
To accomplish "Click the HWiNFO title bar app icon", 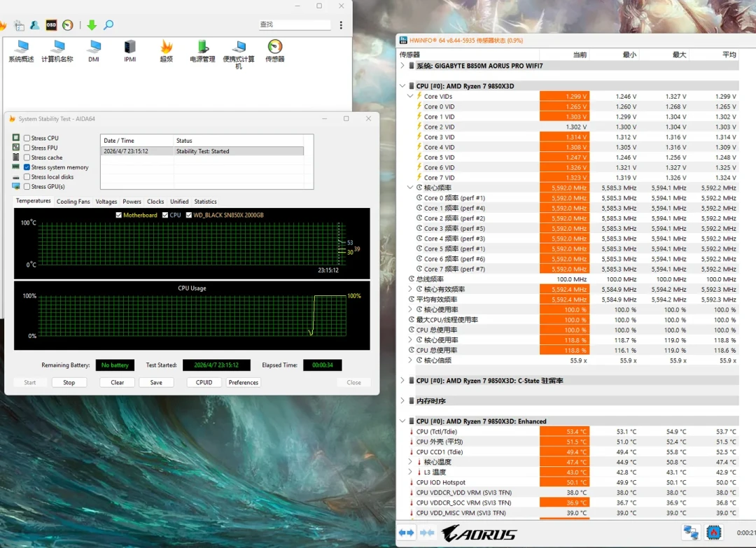I will 404,40.
